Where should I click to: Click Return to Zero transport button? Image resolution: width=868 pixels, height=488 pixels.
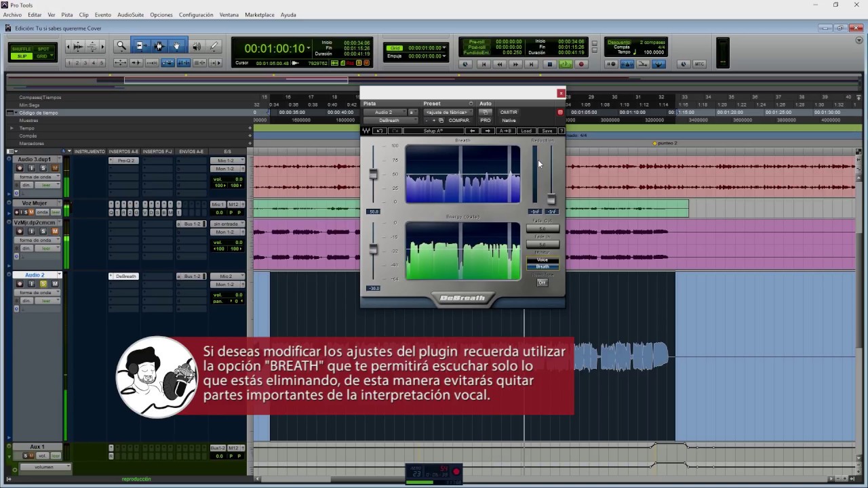[484, 64]
